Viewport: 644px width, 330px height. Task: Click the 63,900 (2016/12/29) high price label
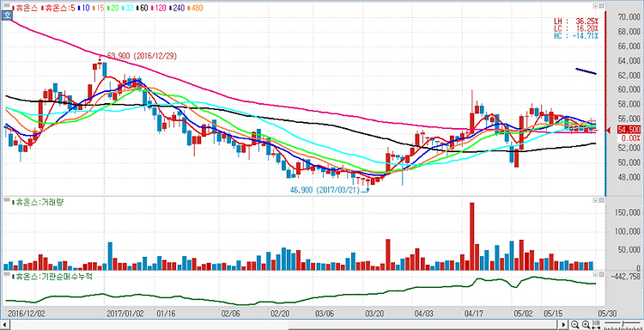142,57
